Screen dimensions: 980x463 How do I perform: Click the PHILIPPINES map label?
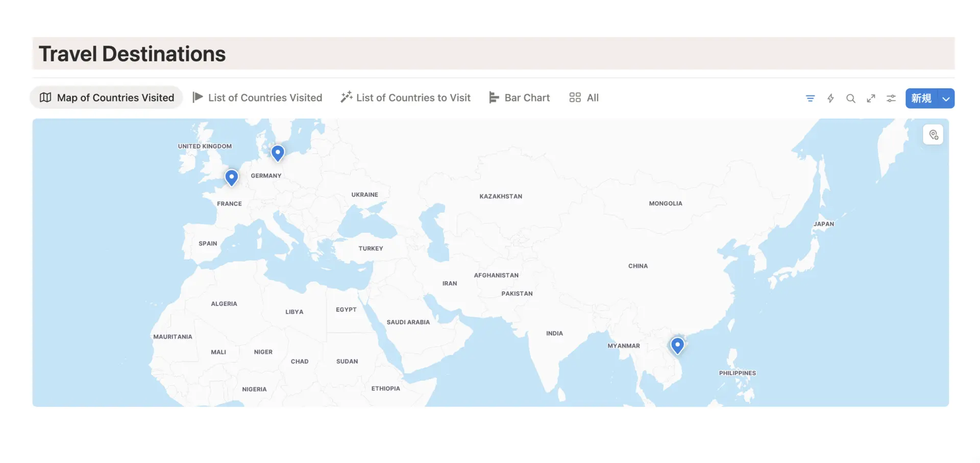point(738,373)
